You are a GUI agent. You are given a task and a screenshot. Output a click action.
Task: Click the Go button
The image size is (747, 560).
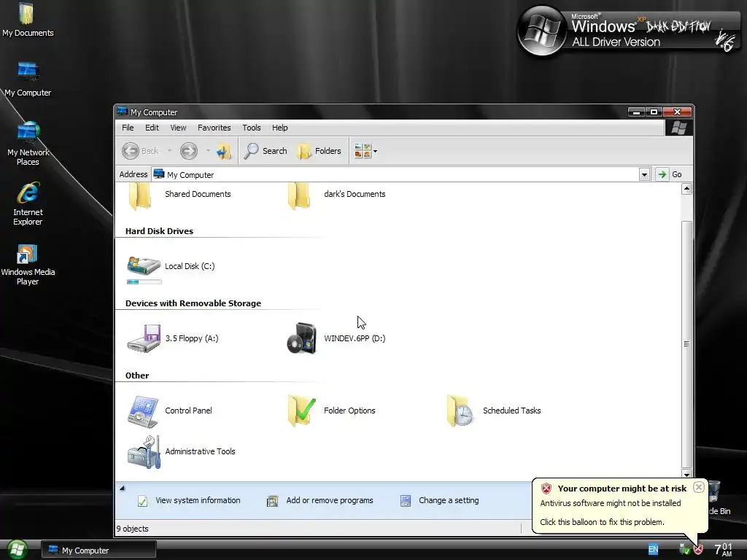(x=670, y=174)
